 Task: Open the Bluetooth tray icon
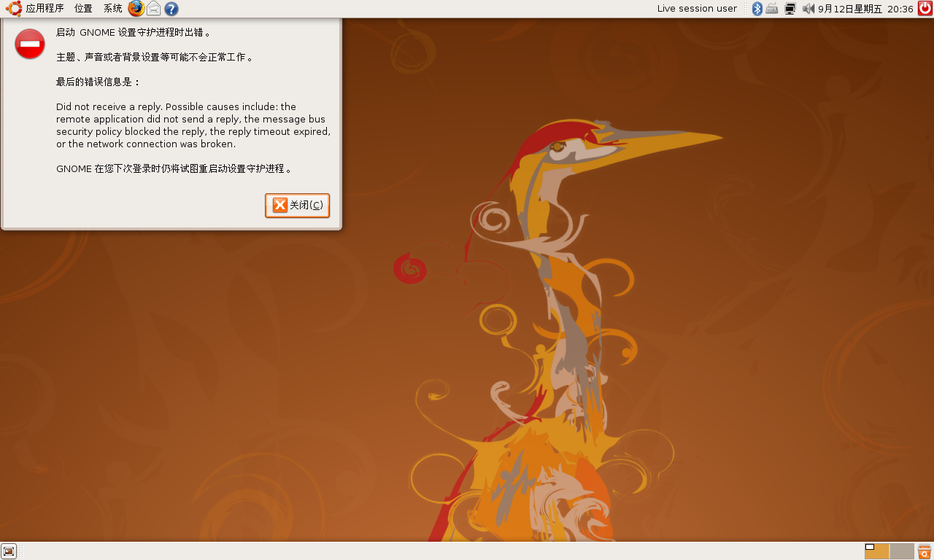pos(757,9)
